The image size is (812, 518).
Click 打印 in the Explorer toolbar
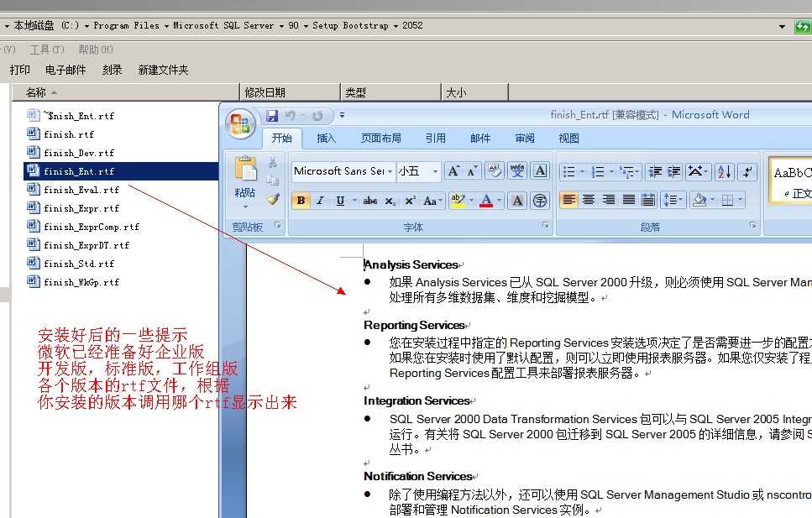click(19, 70)
